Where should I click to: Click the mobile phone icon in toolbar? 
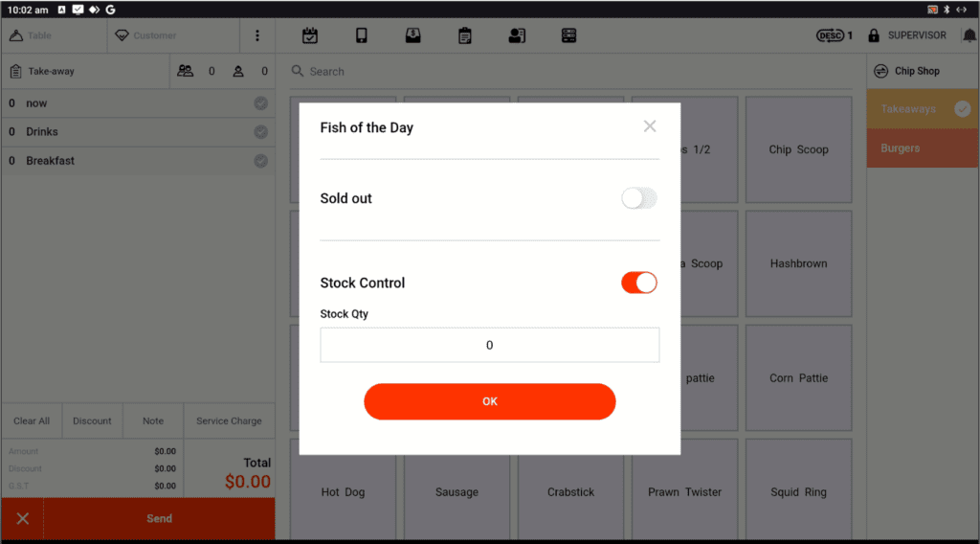coord(362,35)
